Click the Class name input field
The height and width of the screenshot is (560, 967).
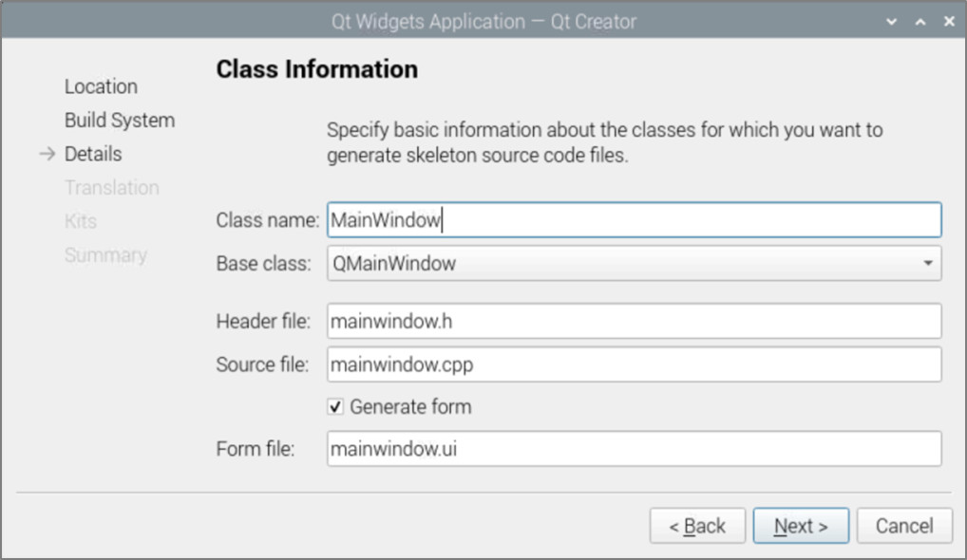634,220
